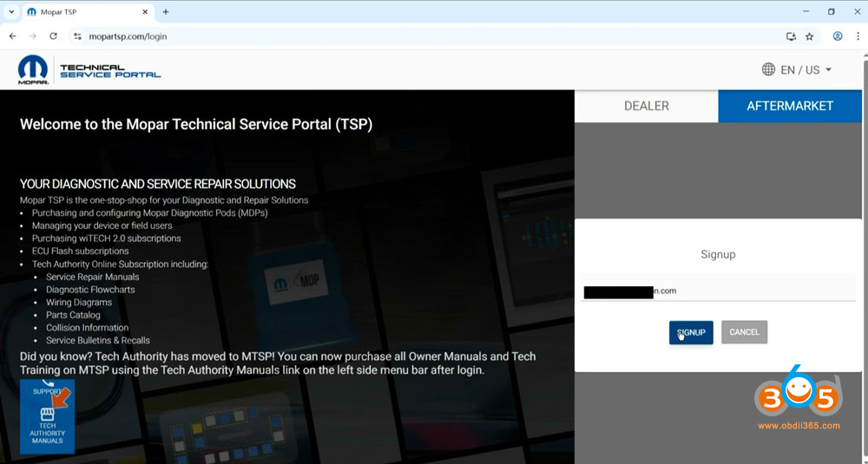The image size is (868, 464).
Task: Reload the page with the refresh icon
Action: [54, 36]
